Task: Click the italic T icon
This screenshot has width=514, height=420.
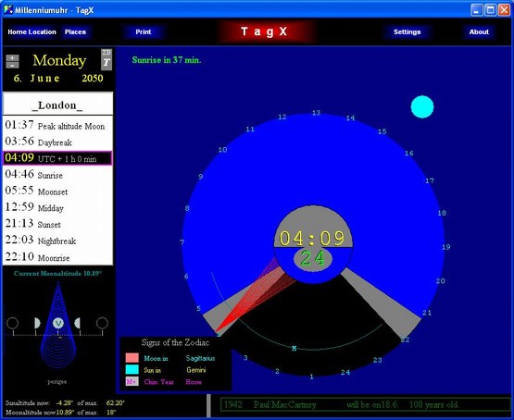Action: 107,63
